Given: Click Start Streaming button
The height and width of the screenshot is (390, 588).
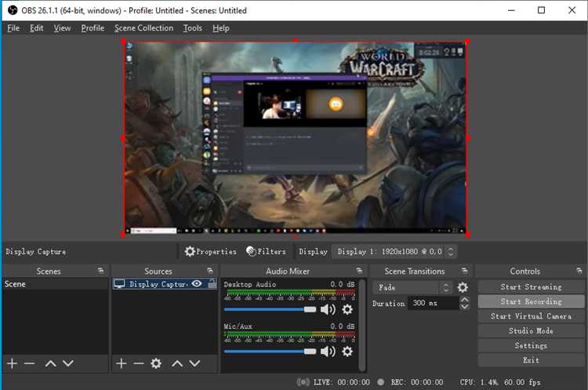Looking at the screenshot, I should coord(531,287).
